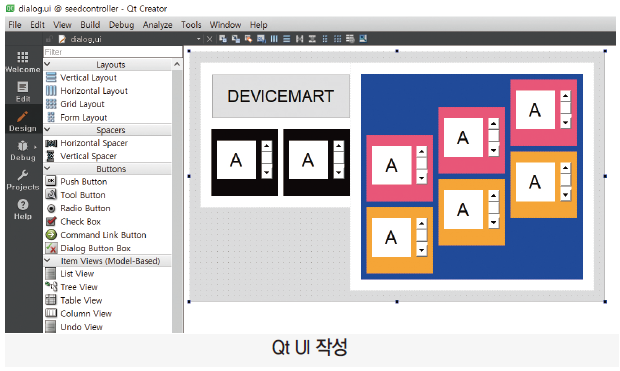Open the Debug menu
The image size is (620, 371).
(x=121, y=25)
